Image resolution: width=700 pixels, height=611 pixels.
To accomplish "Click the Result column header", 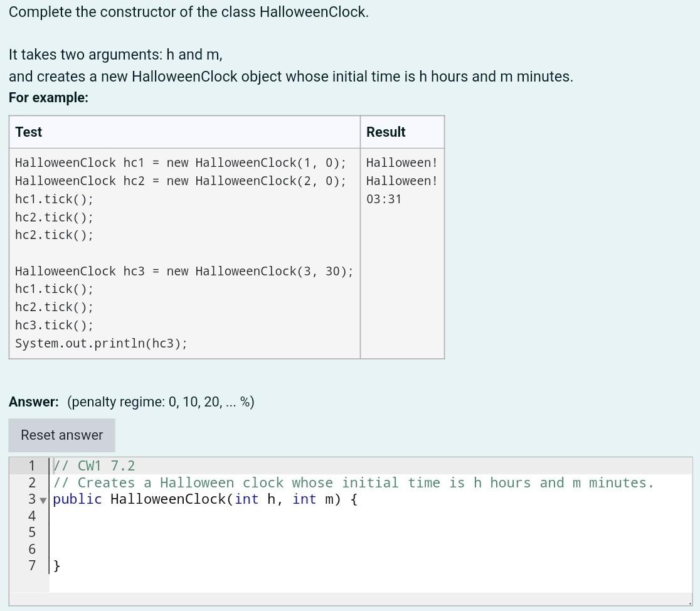I will point(386,132).
